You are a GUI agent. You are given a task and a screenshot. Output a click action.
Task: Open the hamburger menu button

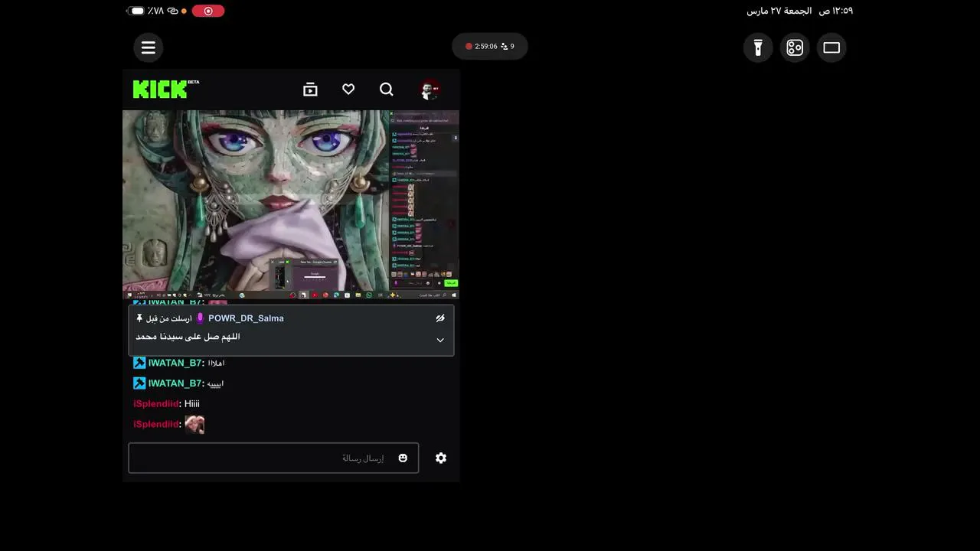(x=149, y=47)
